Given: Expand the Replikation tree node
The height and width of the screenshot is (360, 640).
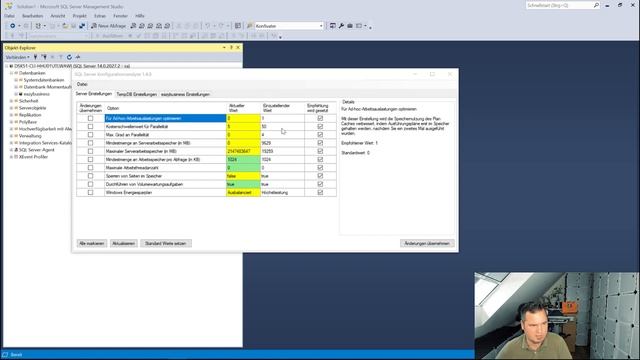Looking at the screenshot, I should (x=11, y=115).
